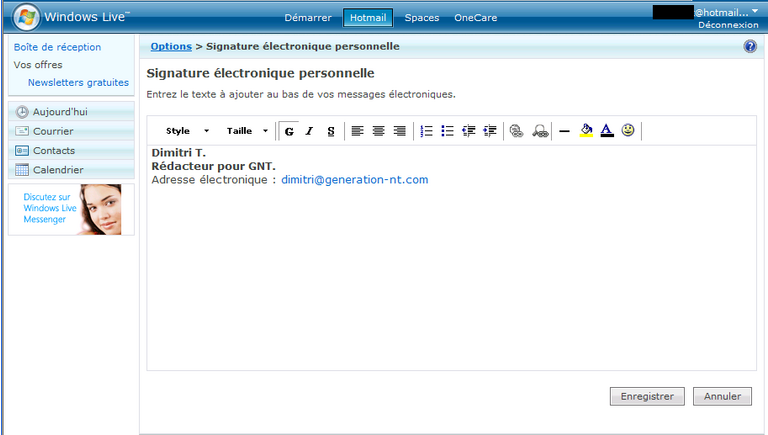Viewport: 768px width, 435px height.
Task: Toggle bold (G) formatting
Action: click(x=289, y=131)
